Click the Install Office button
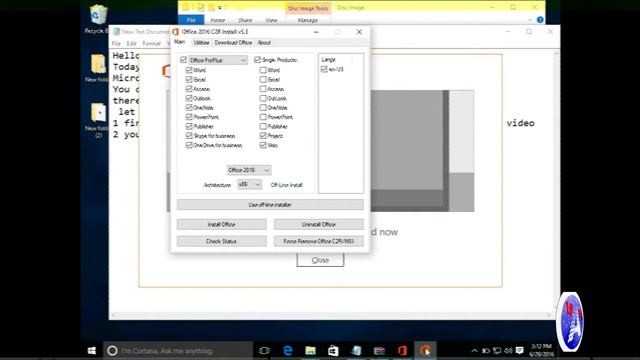Viewport: 640px width, 360px height. (222, 224)
